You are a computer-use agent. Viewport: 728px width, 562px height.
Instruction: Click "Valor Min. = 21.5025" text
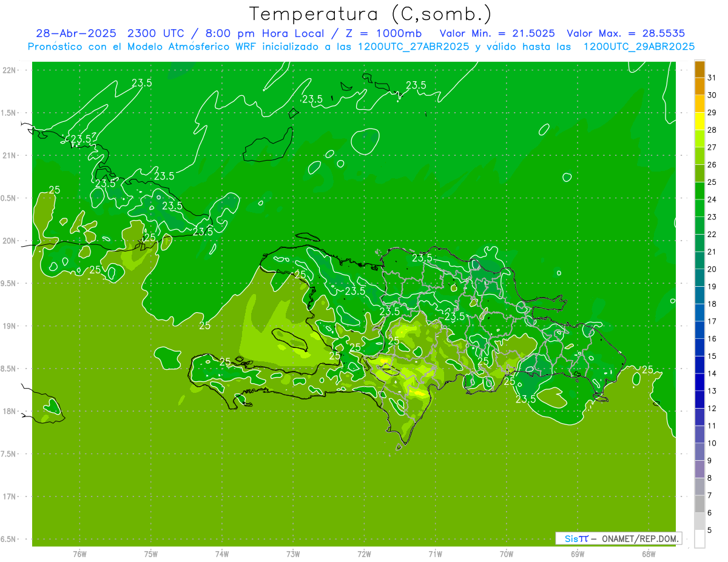pos(497,33)
